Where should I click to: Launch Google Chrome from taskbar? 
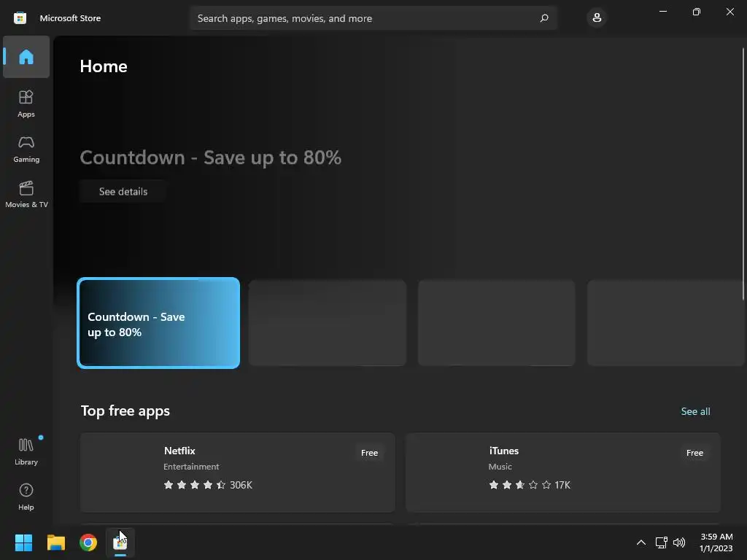pyautogui.click(x=88, y=542)
